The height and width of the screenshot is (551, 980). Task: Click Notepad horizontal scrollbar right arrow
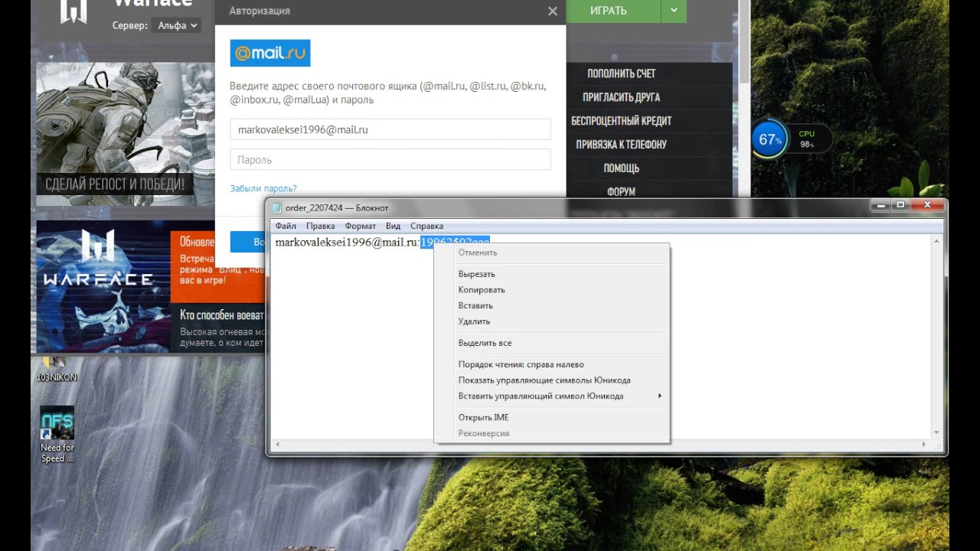(925, 445)
